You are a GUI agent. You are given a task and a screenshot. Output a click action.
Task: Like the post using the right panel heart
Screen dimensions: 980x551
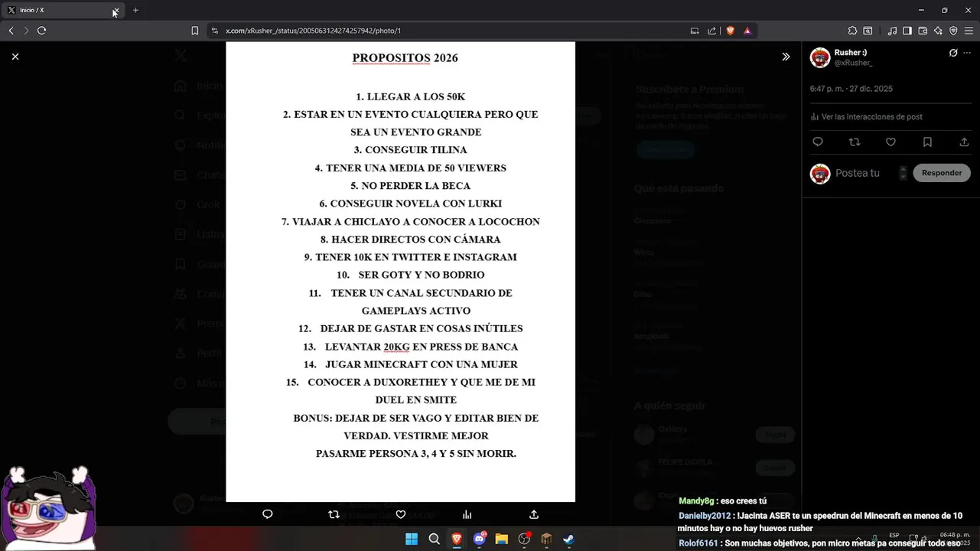890,142
